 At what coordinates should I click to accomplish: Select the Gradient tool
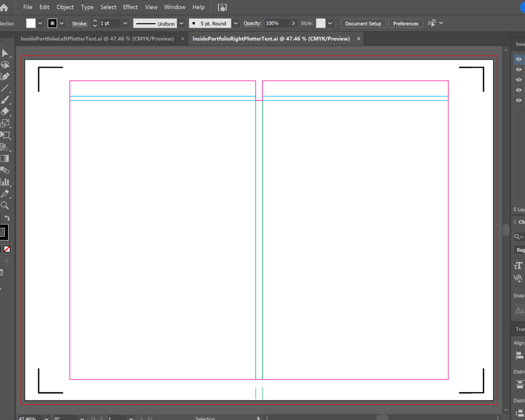pyautogui.click(x=5, y=158)
